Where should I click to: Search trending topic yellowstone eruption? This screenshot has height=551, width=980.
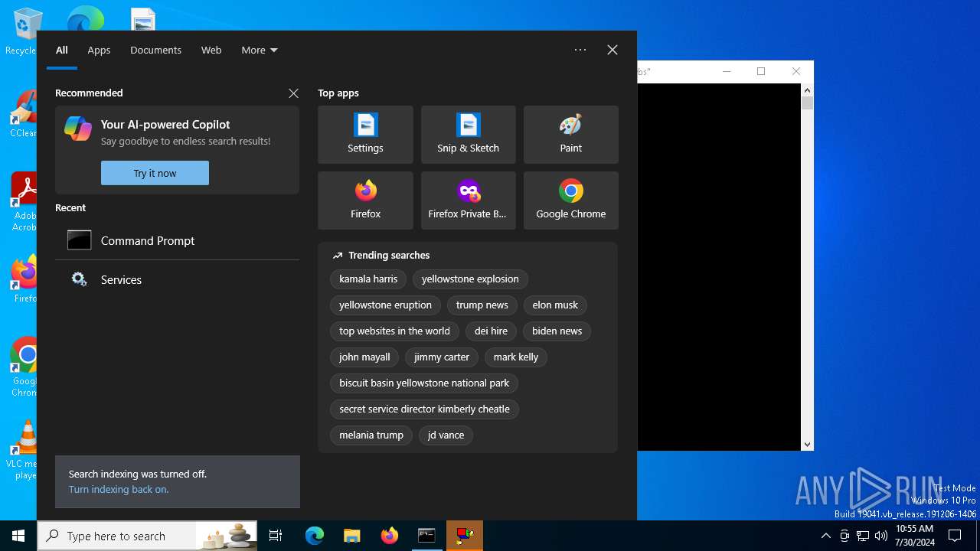(x=385, y=305)
